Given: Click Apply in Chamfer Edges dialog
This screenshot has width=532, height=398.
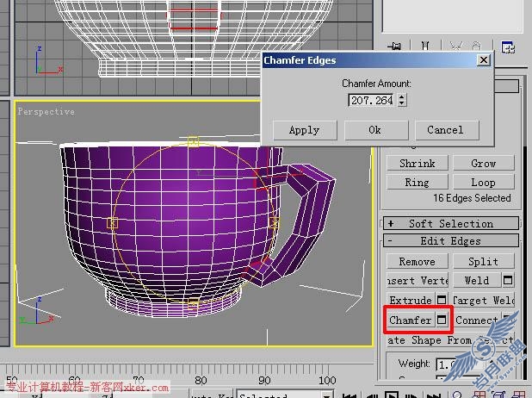Looking at the screenshot, I should click(305, 130).
